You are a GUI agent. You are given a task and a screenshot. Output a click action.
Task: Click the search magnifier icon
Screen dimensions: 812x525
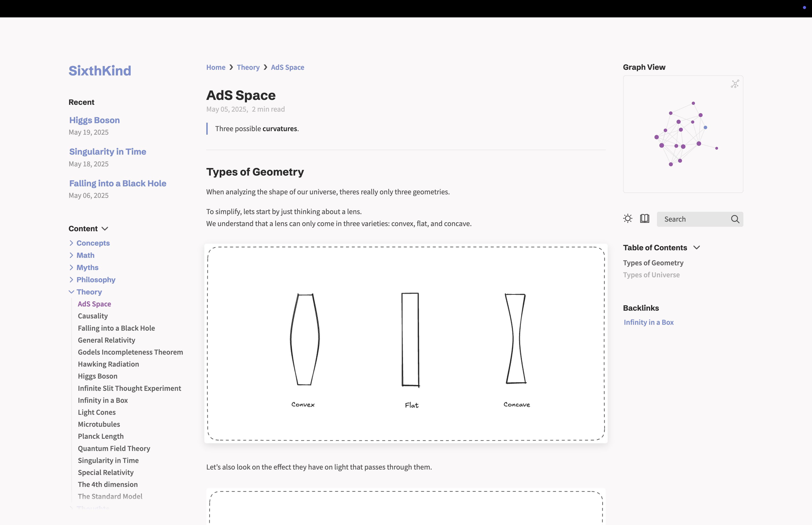[x=735, y=219]
